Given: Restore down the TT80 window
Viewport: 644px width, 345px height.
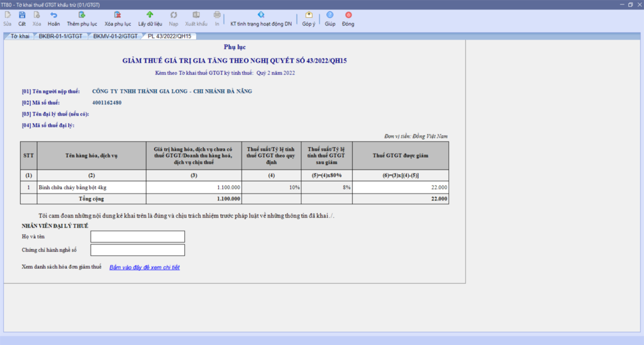Looking at the screenshot, I should click(x=630, y=4).
